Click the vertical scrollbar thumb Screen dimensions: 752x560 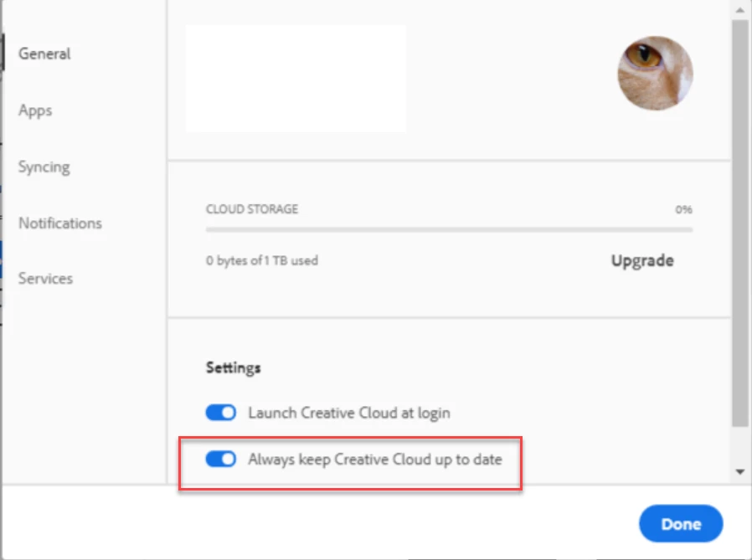[740, 223]
